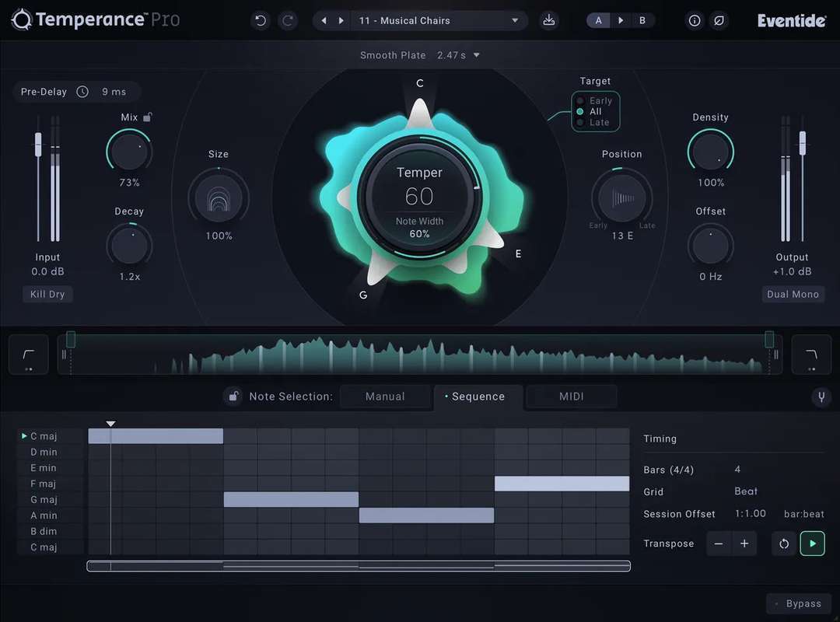
Task: Click the tuning fork icon
Action: tap(821, 397)
